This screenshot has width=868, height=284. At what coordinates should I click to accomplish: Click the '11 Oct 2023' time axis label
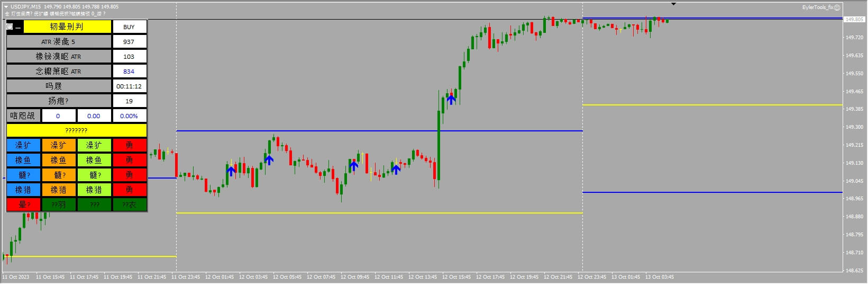[16, 277]
